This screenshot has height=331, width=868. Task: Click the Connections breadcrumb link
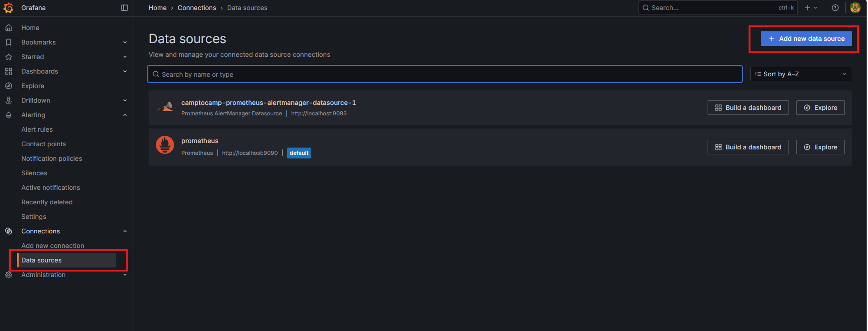pos(197,8)
